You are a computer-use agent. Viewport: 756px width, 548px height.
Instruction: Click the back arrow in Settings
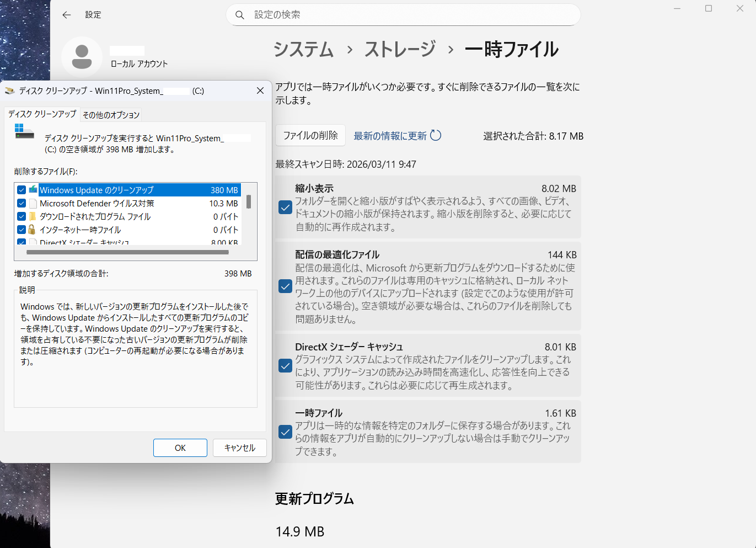click(x=67, y=15)
